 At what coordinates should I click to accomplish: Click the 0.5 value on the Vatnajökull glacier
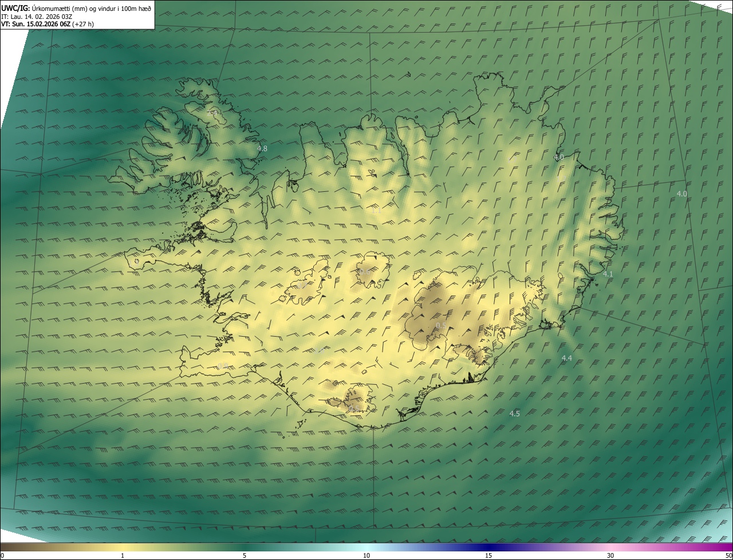pyautogui.click(x=441, y=325)
